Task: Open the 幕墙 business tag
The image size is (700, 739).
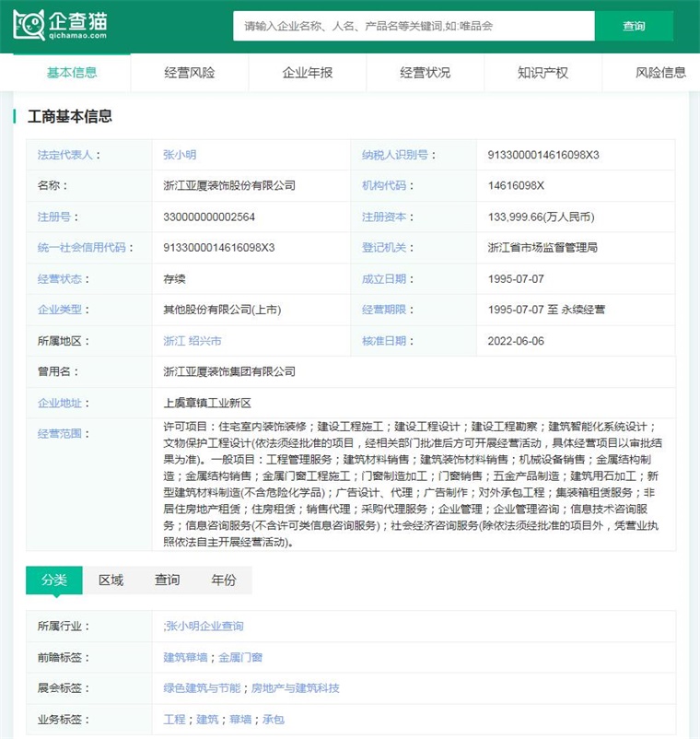Action: coord(240,720)
